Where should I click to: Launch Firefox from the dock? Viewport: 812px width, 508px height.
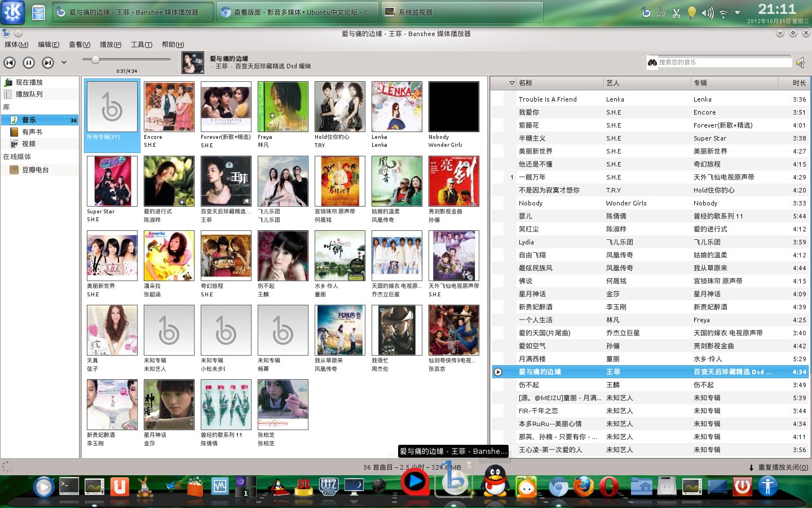coord(584,486)
